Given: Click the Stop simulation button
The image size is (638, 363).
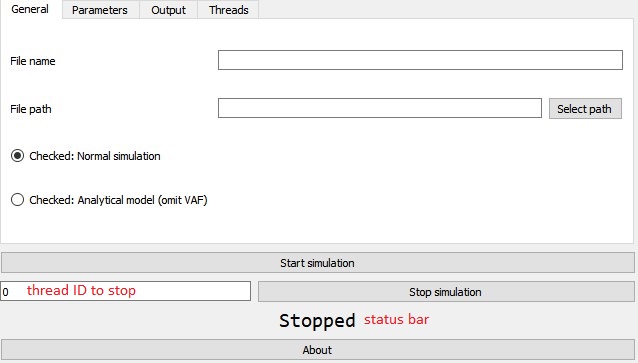Looking at the screenshot, I should (446, 292).
